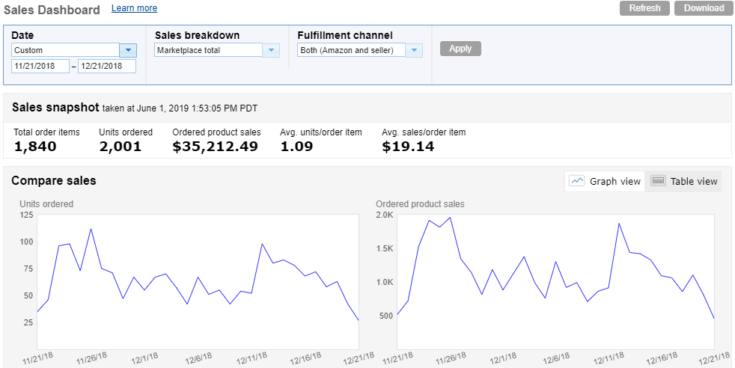
Task: Click the Total order items value 1,840
Action: [x=35, y=146]
